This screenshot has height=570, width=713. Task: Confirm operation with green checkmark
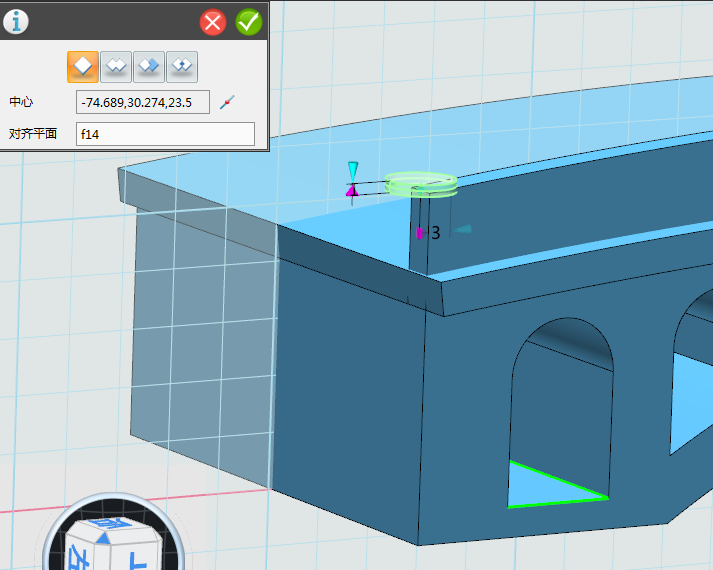pyautogui.click(x=248, y=22)
